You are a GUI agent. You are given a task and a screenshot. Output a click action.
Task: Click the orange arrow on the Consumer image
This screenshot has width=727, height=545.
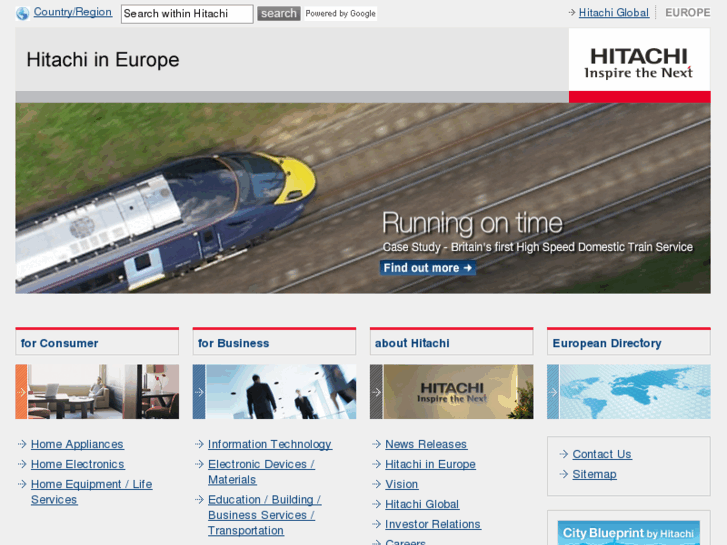click(21, 392)
